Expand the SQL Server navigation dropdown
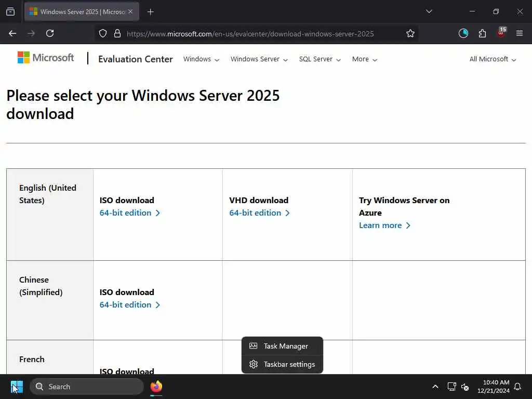Image resolution: width=532 pixels, height=399 pixels. [320, 59]
